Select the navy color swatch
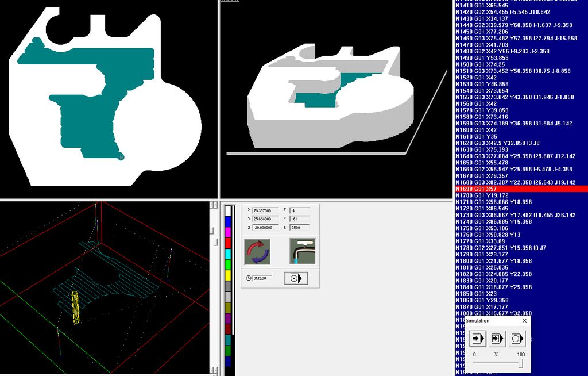 click(x=229, y=362)
